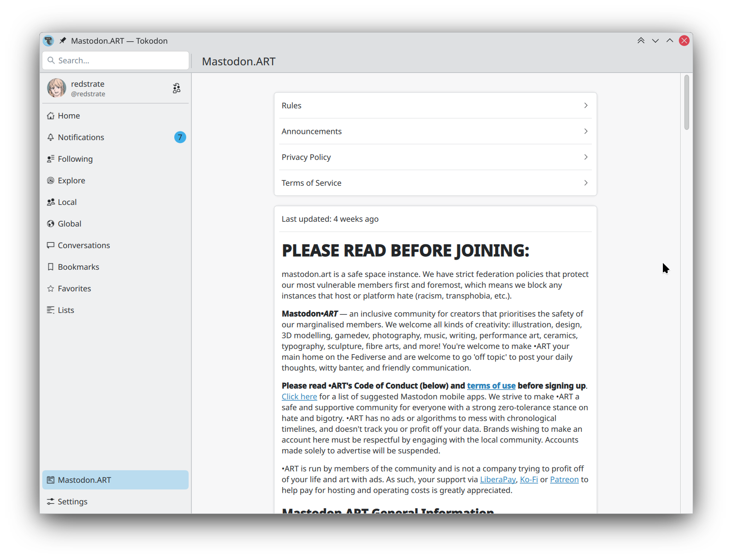Screen dimensions: 732x560
Task: Click 'PLEASE READ BEFORE JOINING:' heading
Action: point(406,250)
